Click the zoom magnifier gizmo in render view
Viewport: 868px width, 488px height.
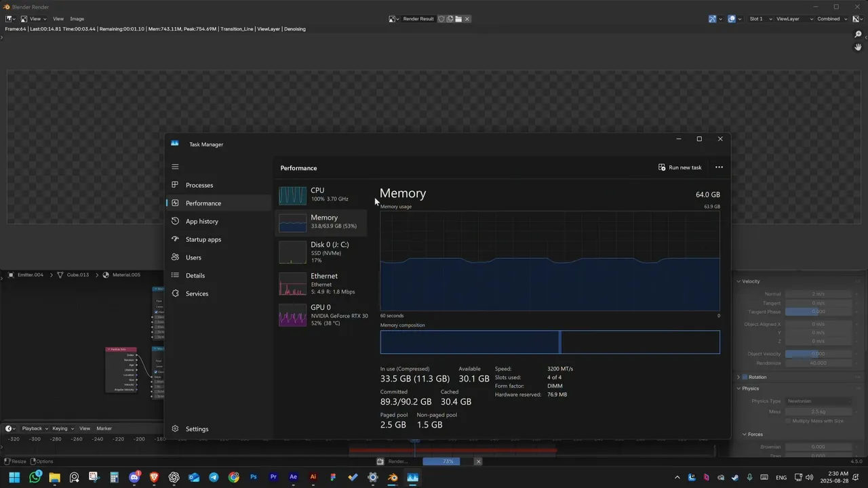(x=858, y=35)
